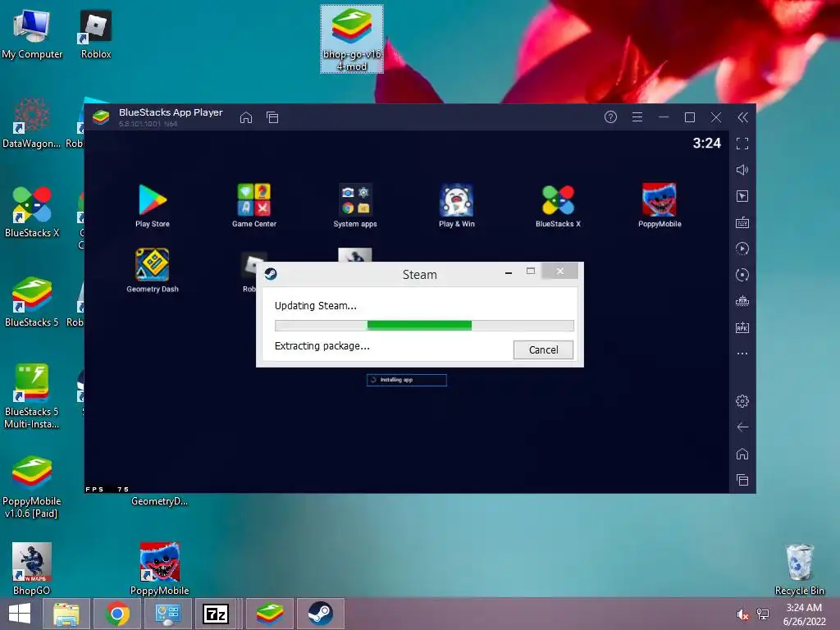Open the macro recorder sidebar icon
The height and width of the screenshot is (630, 840).
coord(742,249)
